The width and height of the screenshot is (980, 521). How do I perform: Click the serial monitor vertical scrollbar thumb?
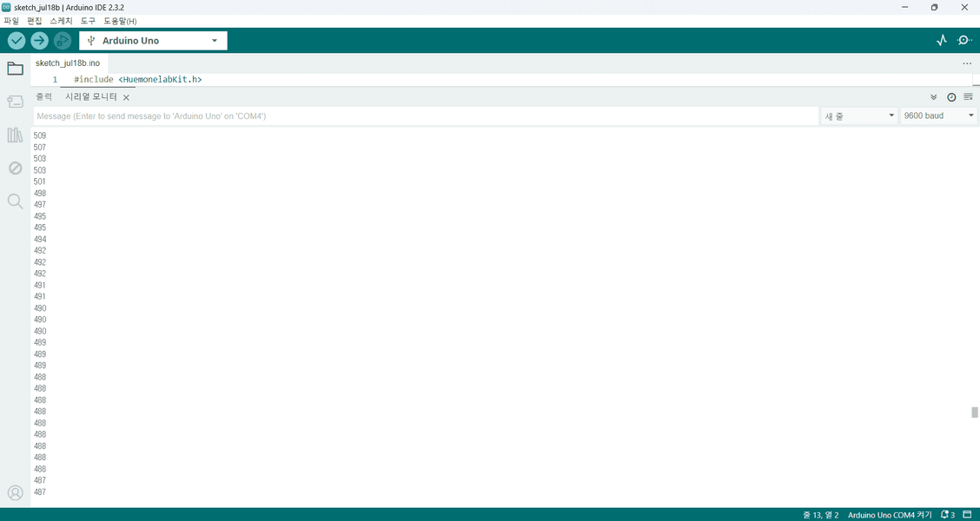coord(975,412)
